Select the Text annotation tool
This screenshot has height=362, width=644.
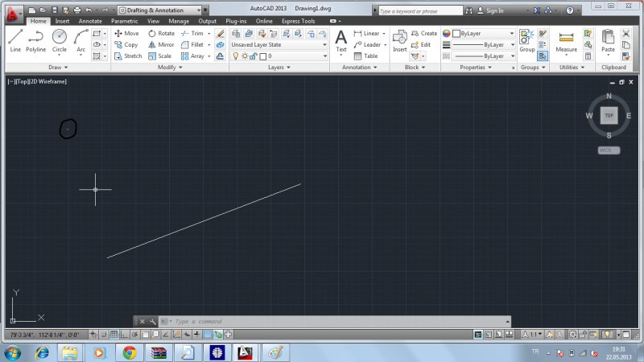pyautogui.click(x=341, y=41)
